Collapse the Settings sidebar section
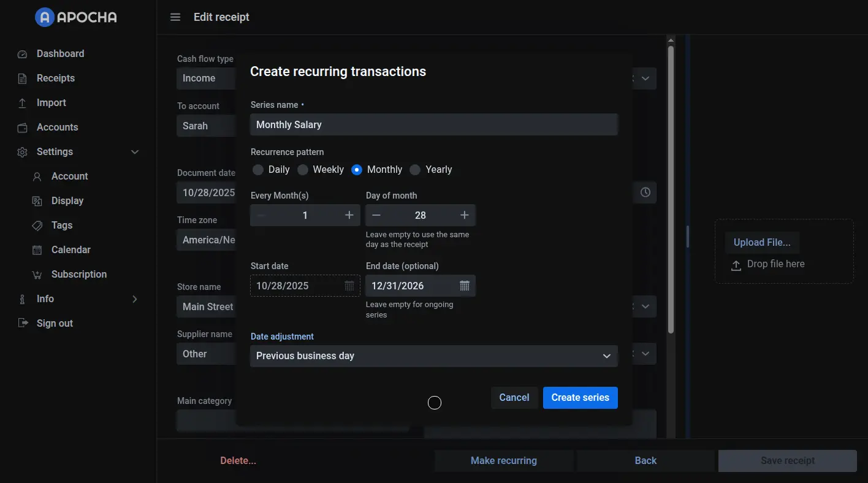The width and height of the screenshot is (868, 483). pyautogui.click(x=135, y=152)
